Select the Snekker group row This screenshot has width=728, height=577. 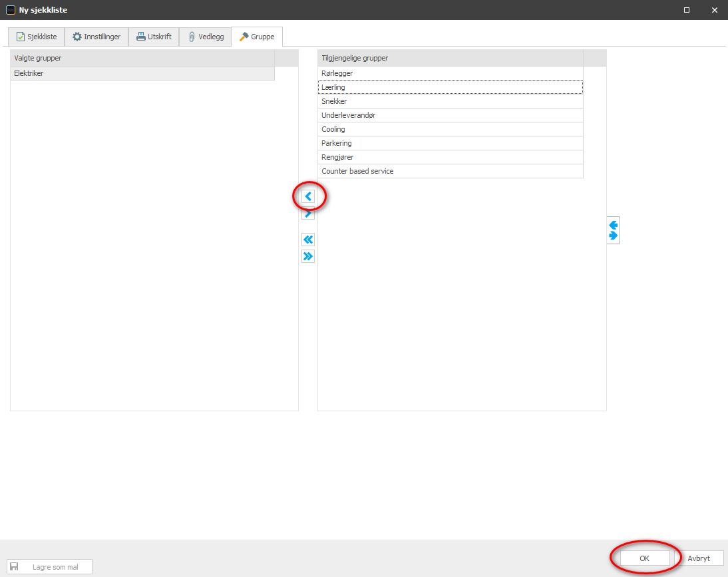coord(451,101)
